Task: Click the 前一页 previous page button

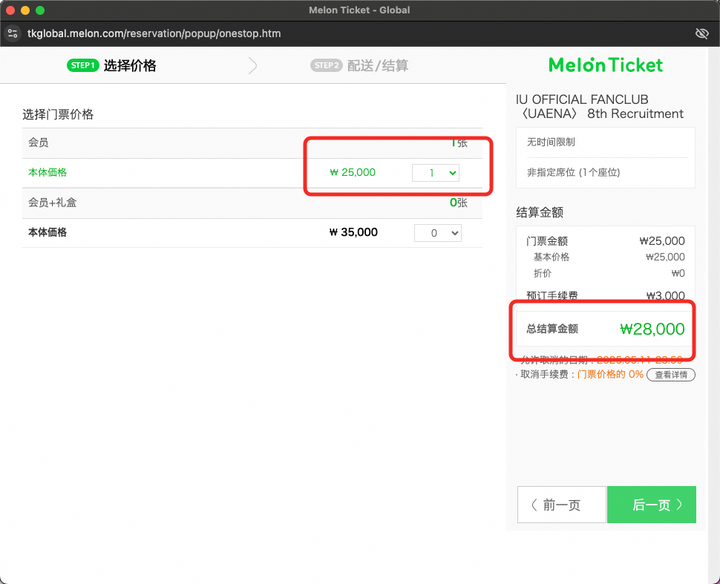Action: click(561, 505)
